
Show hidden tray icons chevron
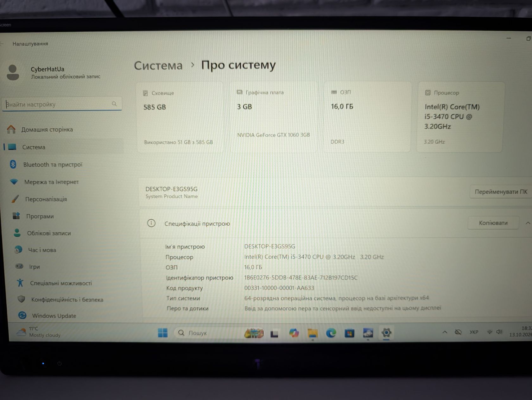(x=445, y=332)
